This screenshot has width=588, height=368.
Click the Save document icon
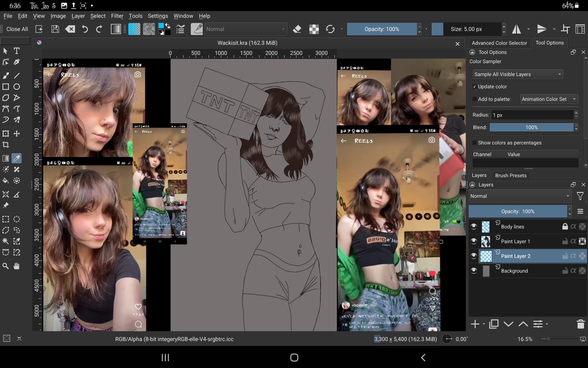[55, 29]
